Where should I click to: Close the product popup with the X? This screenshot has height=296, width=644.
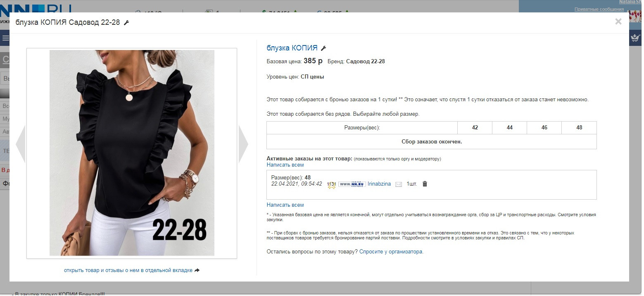618,22
